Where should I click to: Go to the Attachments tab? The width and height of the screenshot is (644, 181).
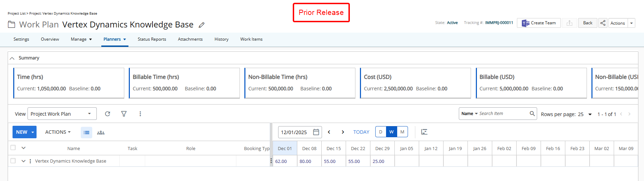pos(190,39)
